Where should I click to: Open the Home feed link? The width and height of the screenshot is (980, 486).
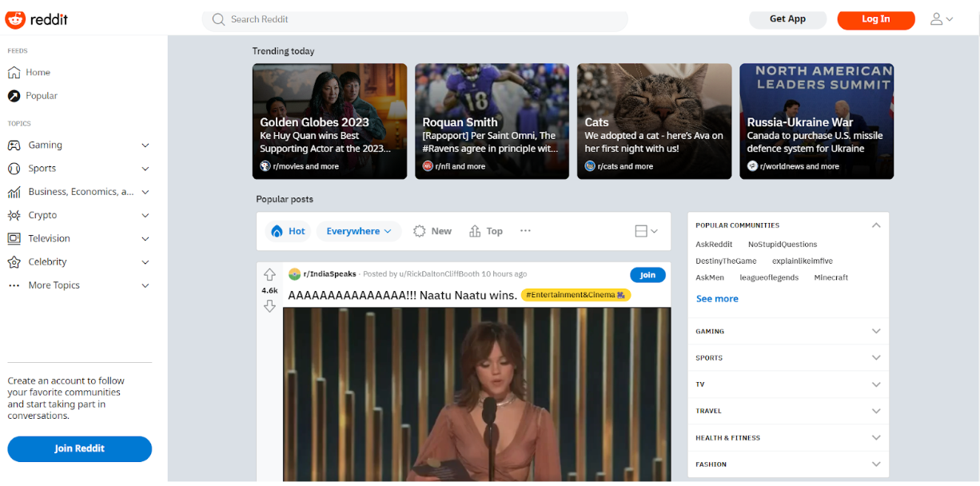(38, 72)
